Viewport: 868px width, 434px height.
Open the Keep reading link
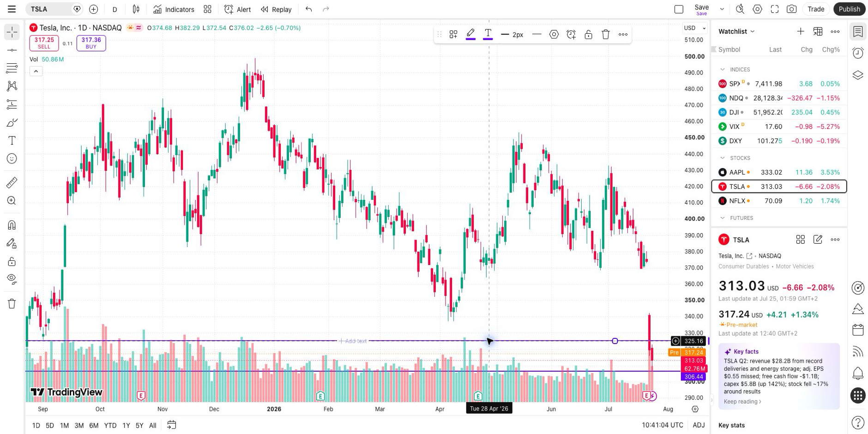point(742,402)
